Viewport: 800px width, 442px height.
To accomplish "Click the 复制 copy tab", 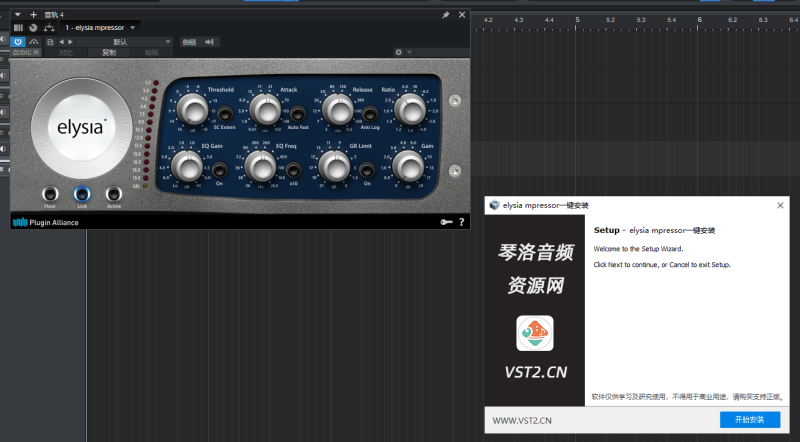I will click(109, 52).
